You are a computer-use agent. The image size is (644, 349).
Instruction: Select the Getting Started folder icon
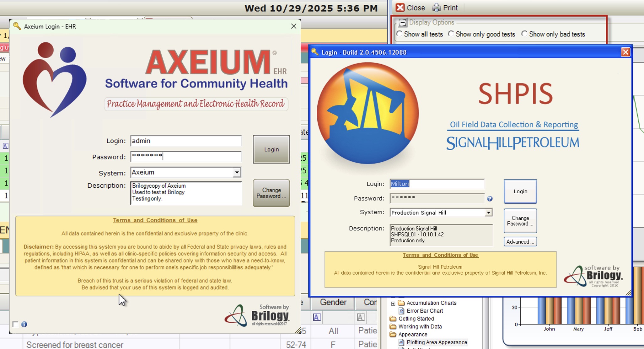click(393, 319)
